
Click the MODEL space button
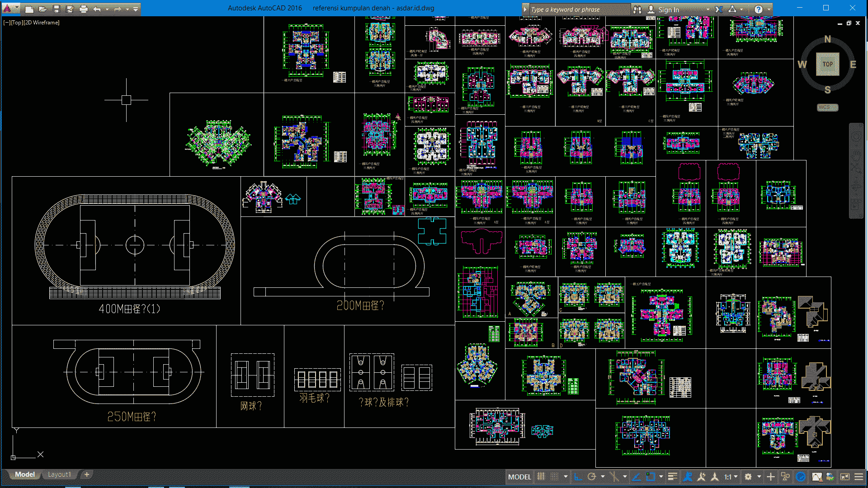click(x=519, y=477)
